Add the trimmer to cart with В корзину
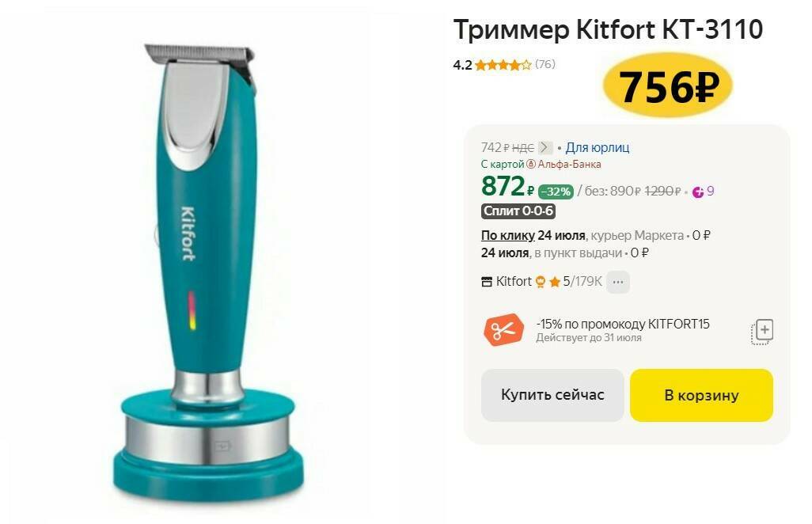The image size is (812, 524). (x=701, y=395)
